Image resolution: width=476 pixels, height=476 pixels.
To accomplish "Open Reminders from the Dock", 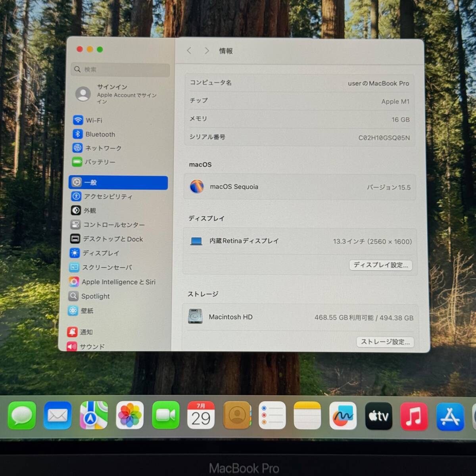I will [272, 415].
